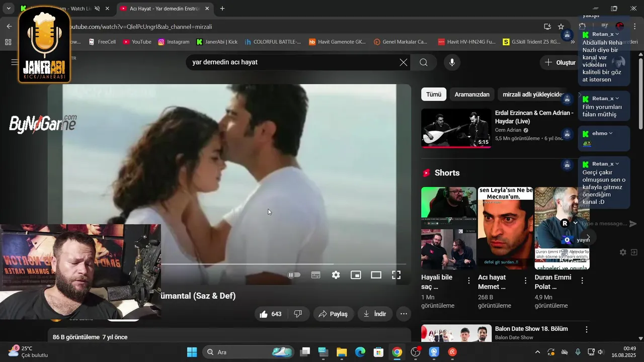Screen dimensions: 644x362
Task: Click the 'İndir' download button
Action: [x=375, y=314]
